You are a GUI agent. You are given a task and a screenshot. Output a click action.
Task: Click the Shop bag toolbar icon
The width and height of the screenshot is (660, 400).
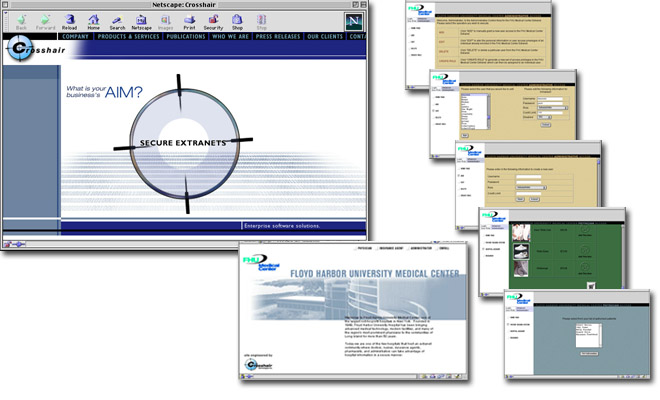click(237, 22)
